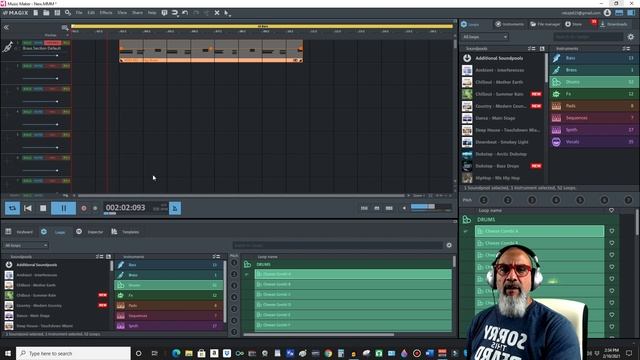Image resolution: width=640 pixels, height=360 pixels.
Task: Open the Downloads tab
Action: pyautogui.click(x=613, y=24)
